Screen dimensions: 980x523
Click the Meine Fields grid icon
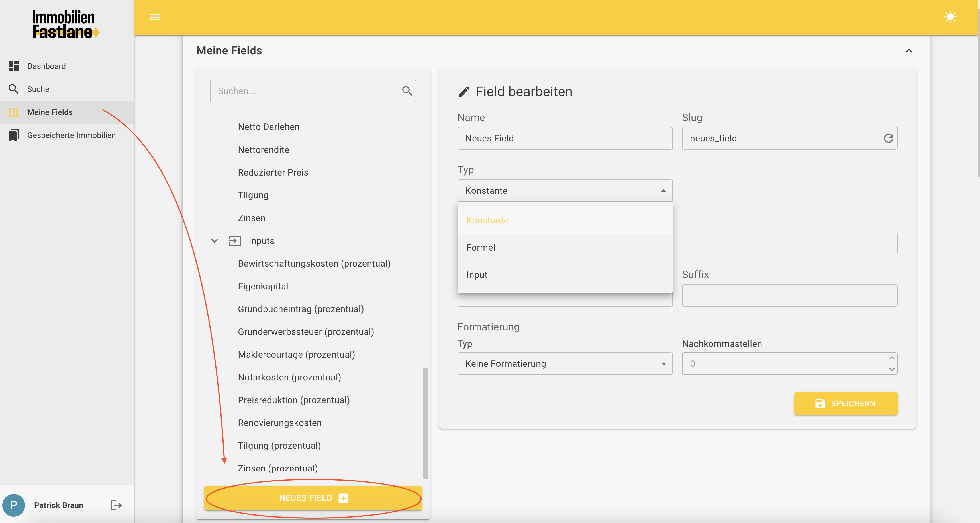point(14,112)
